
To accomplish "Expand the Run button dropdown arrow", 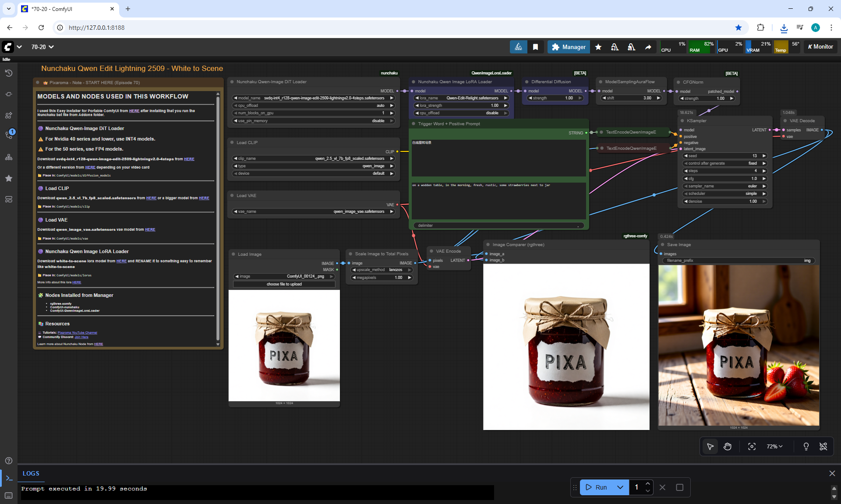I will pyautogui.click(x=620, y=487).
